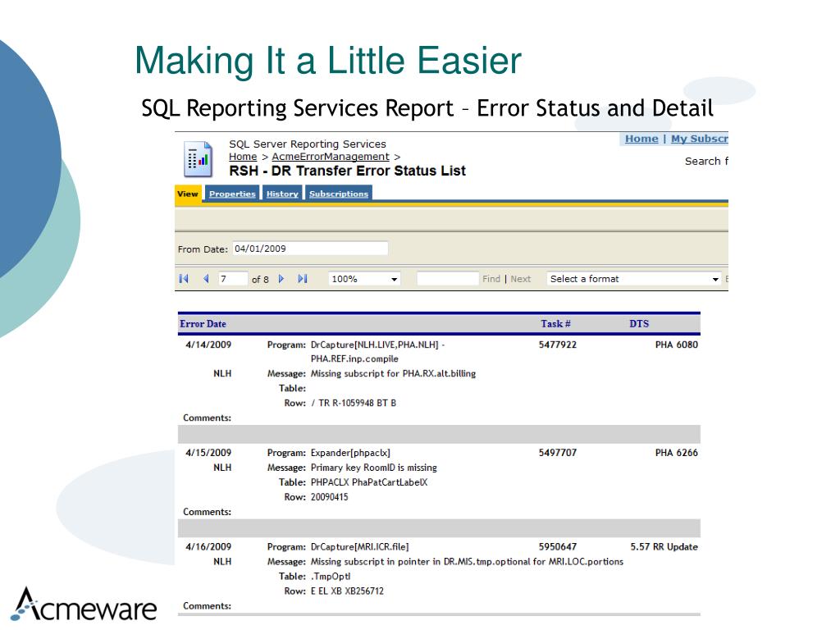Select the current page number box
The height and width of the screenshot is (630, 840).
pos(232,279)
